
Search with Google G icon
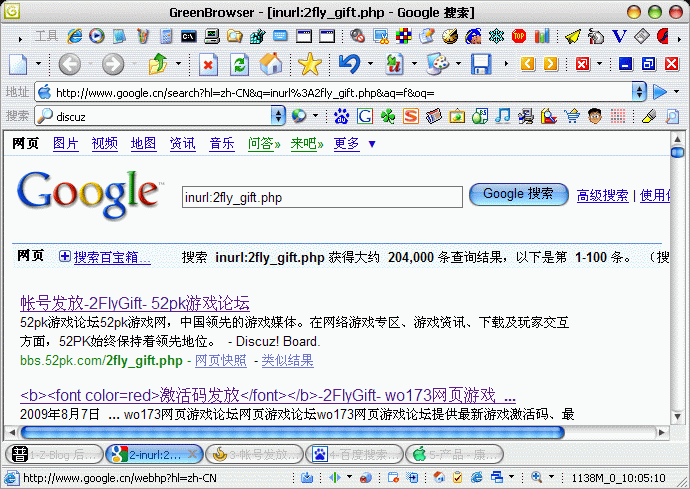tap(365, 116)
